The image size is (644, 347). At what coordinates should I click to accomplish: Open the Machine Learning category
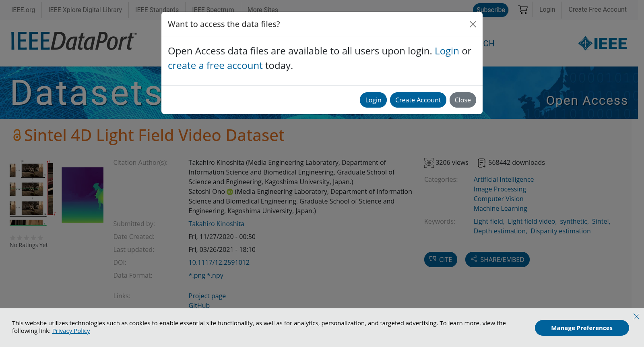click(500, 209)
